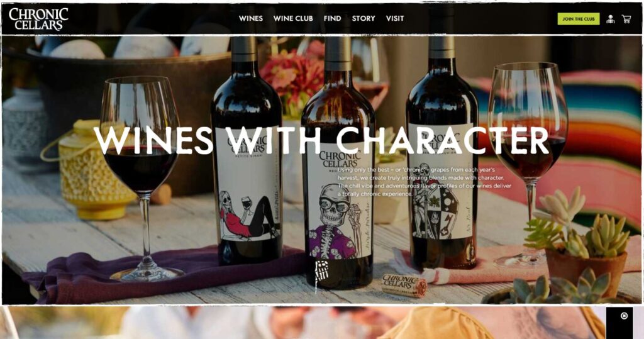Image resolution: width=644 pixels, height=339 pixels.
Task: Open the shopping cart icon
Action: pyautogui.click(x=626, y=19)
